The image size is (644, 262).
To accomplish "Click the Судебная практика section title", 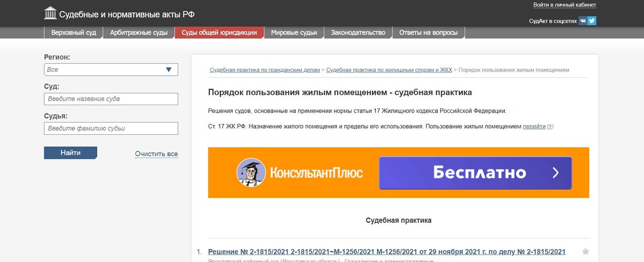I will pos(399,221).
